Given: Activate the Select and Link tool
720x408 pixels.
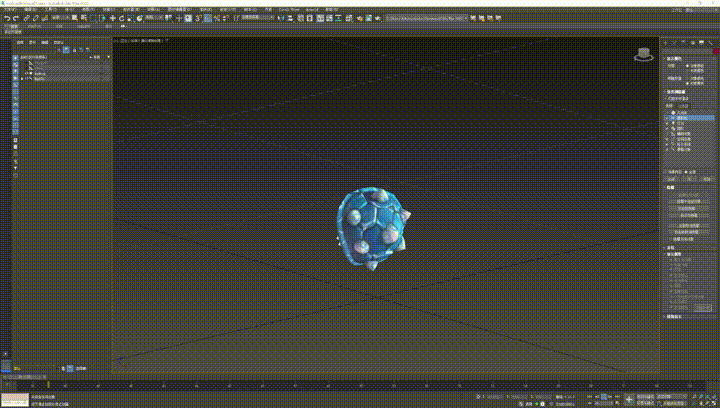Looking at the screenshot, I should point(27,18).
